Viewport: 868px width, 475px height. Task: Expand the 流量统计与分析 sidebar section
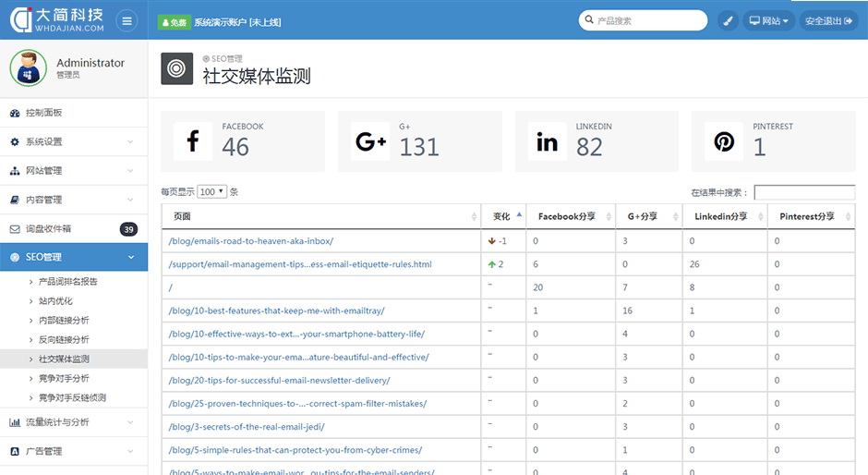click(x=74, y=422)
